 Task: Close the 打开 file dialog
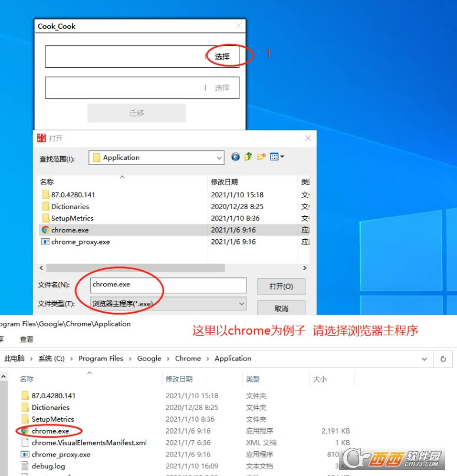pos(308,138)
